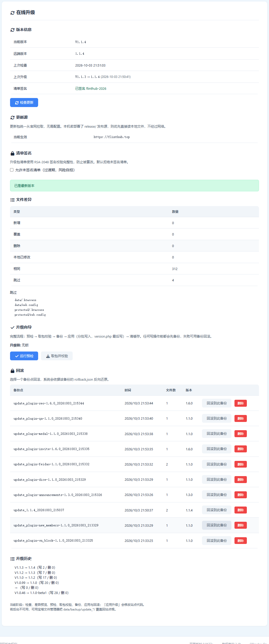269x644 pixels.
Task: Click the sync icon next to 更新源 heading
Action: [12, 118]
